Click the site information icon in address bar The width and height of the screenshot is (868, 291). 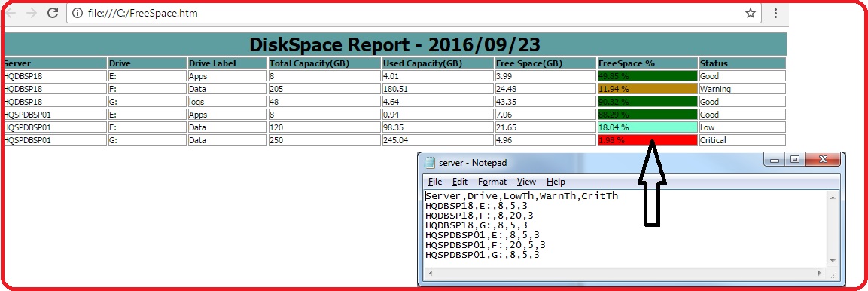point(78,13)
